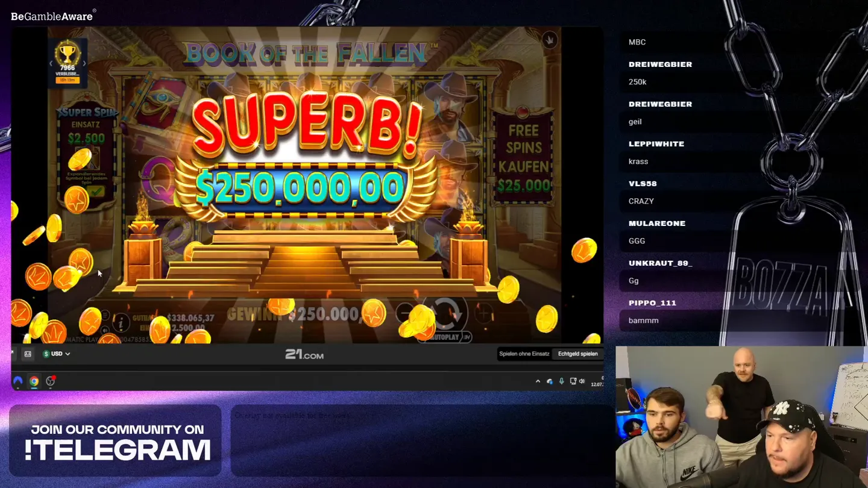The image size is (868, 488).
Task: Click the microphone tray icon
Action: coord(561,381)
